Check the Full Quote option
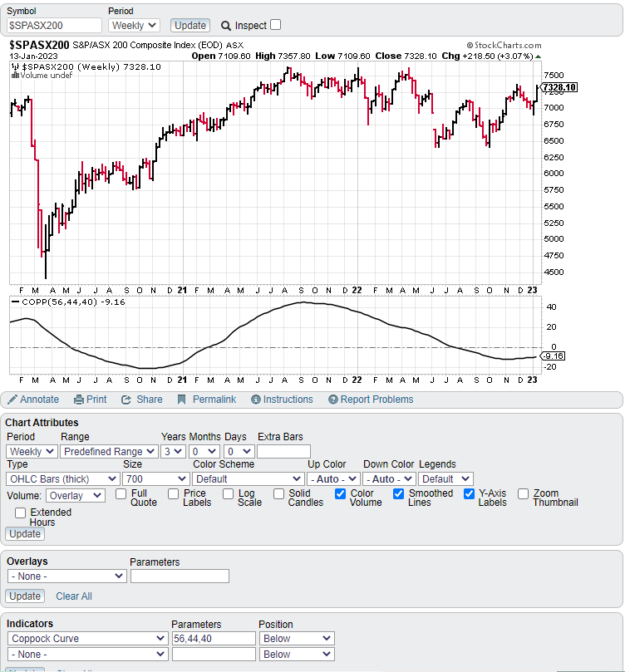This screenshot has height=672, width=625. point(121,493)
